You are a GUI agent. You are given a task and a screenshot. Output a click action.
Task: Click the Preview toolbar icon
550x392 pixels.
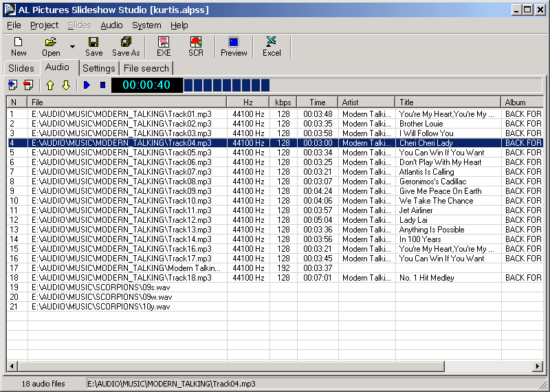[x=234, y=47]
